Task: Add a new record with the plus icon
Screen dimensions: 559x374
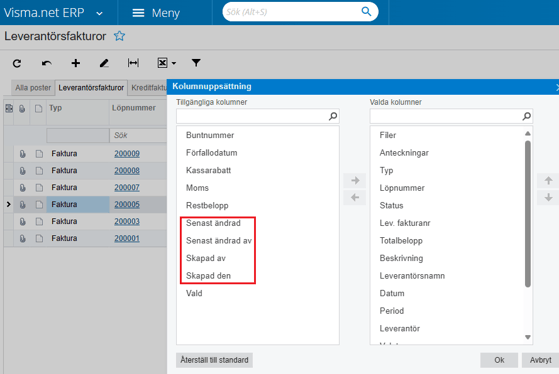Action: coord(76,63)
